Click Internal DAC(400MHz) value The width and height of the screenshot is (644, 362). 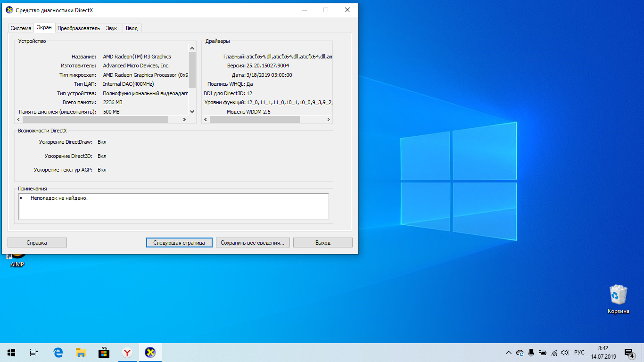[128, 84]
